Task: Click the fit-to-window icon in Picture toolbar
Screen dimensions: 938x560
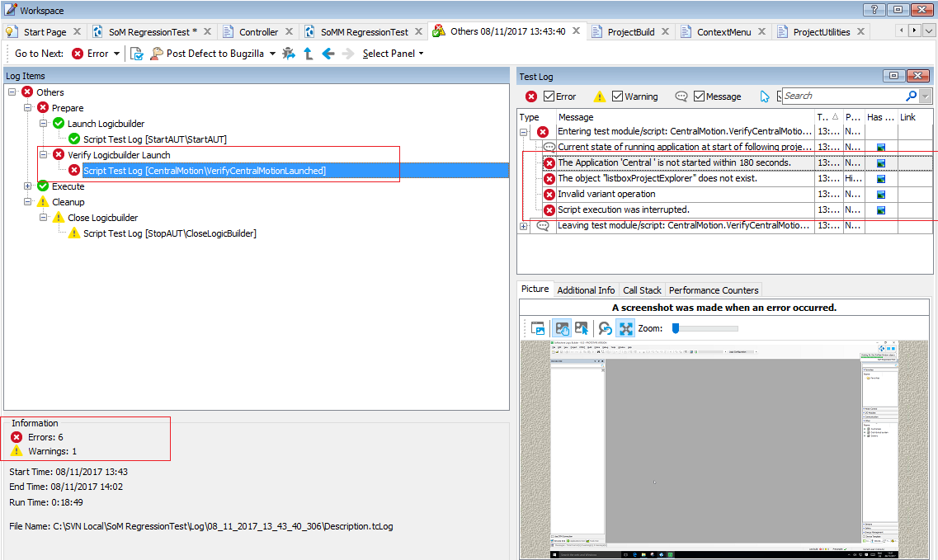Action: coord(626,328)
